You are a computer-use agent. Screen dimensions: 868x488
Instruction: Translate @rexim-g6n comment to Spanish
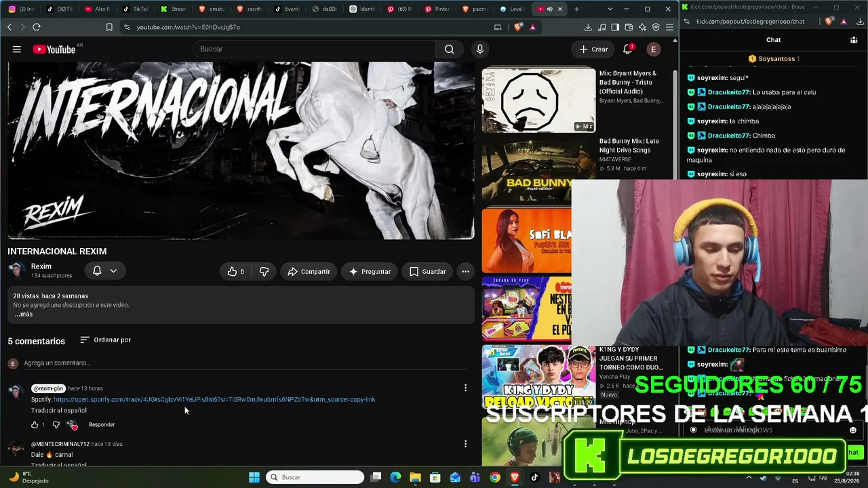click(59, 410)
